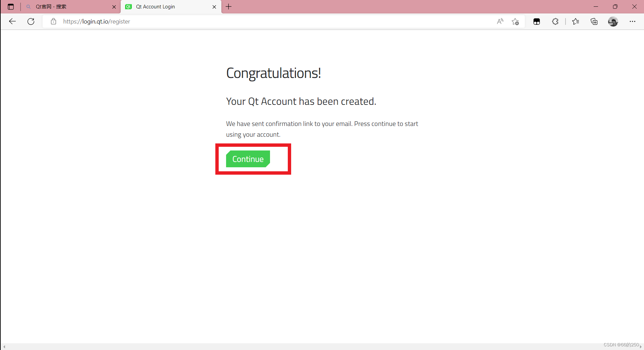Open the tab actions menu icon
The height and width of the screenshot is (350, 644).
click(11, 7)
